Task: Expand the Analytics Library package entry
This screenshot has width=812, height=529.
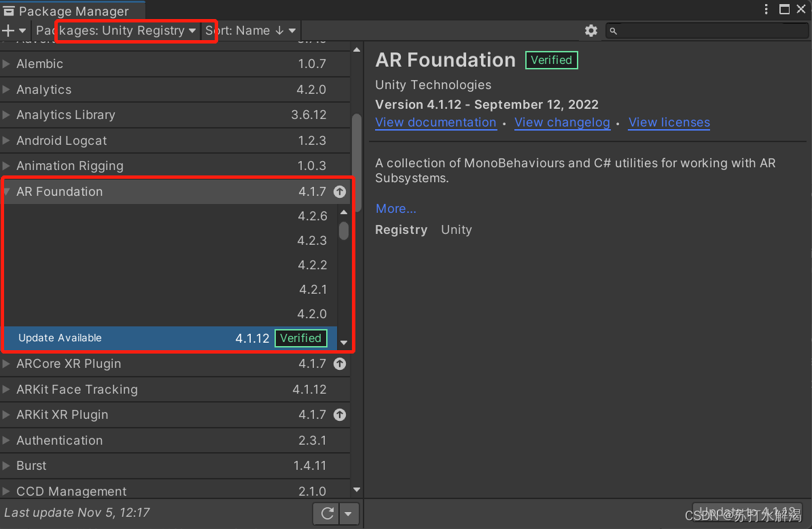Action: point(6,114)
